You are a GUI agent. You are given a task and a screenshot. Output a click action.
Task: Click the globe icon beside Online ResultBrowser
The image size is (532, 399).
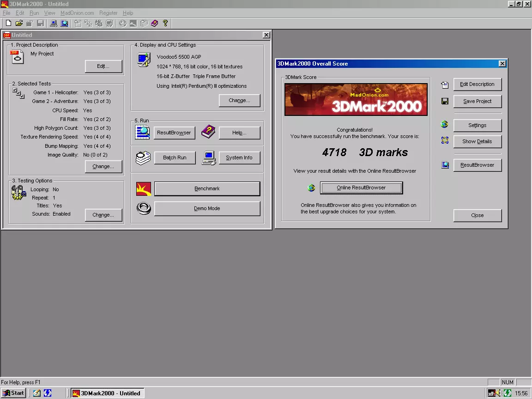[x=311, y=187]
